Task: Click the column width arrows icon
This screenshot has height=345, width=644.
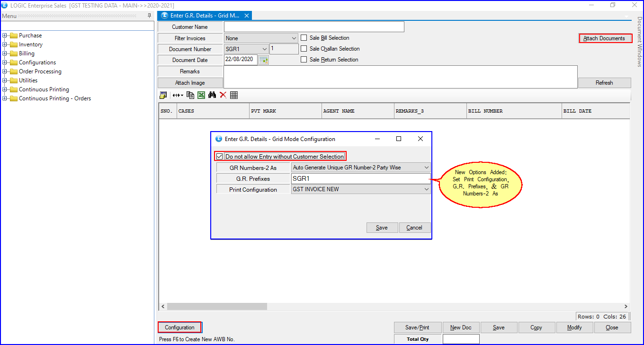Action: tap(178, 95)
